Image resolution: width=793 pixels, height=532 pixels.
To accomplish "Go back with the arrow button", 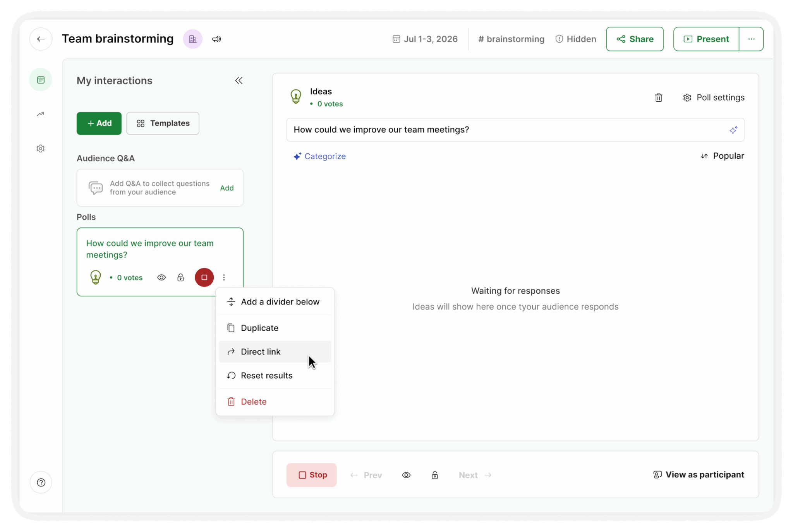I will point(41,39).
